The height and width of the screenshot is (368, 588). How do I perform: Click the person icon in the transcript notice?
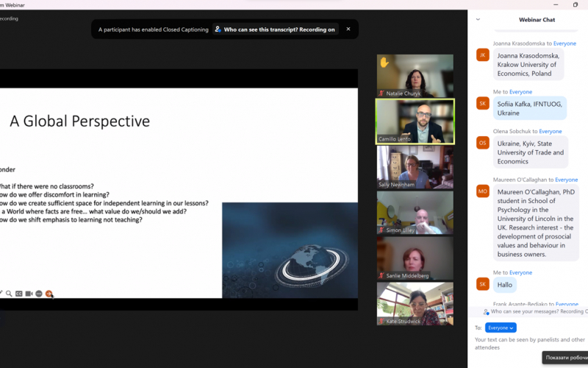[218, 29]
